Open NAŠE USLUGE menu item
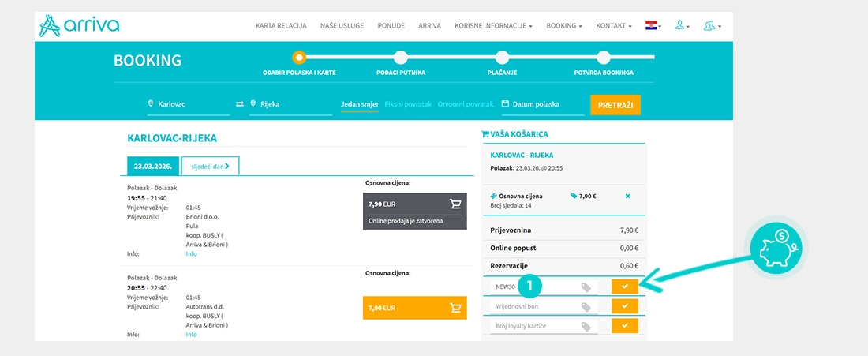868x356 pixels. point(342,26)
